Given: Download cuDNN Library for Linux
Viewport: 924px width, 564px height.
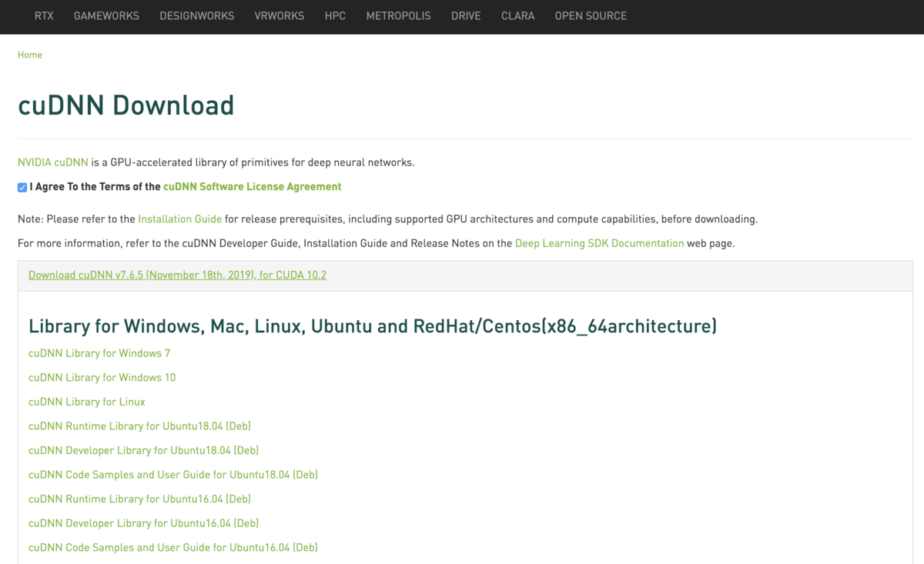Looking at the screenshot, I should pos(87,402).
